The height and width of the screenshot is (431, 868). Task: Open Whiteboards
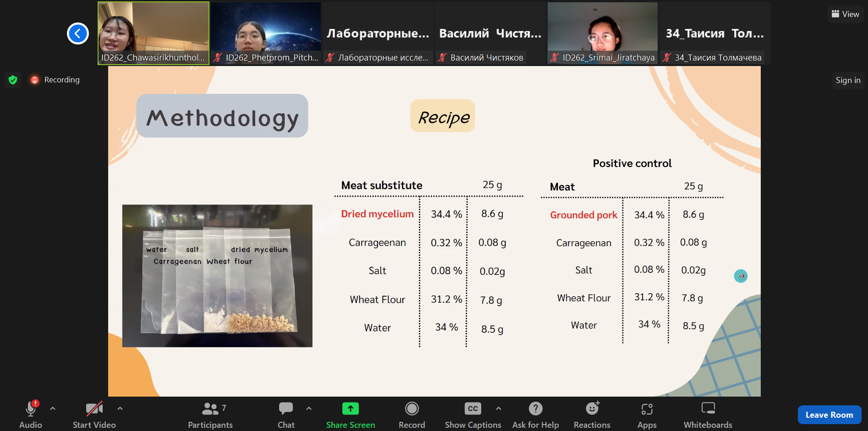point(708,414)
